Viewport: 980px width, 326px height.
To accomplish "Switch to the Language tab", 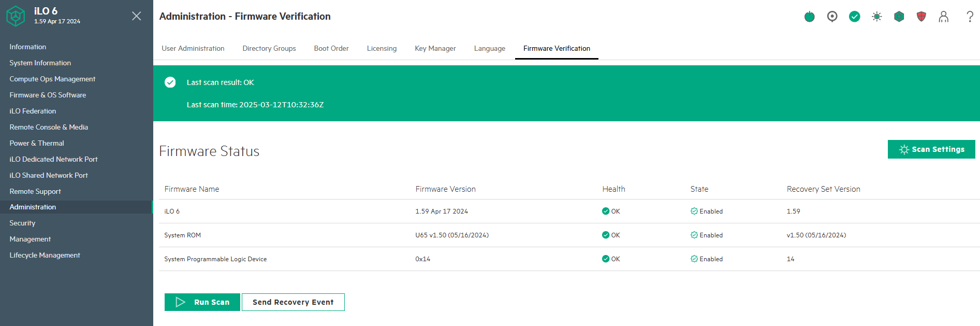I will [x=490, y=48].
